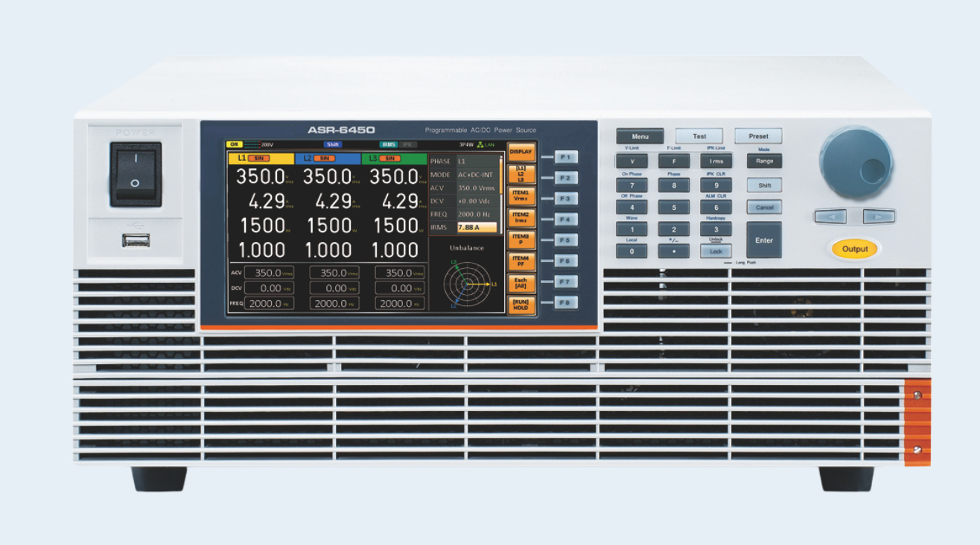Click the USB port on the front panel

click(138, 240)
